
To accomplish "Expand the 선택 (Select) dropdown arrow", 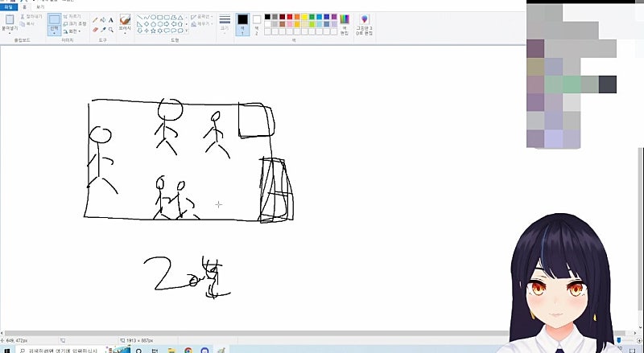I will click(x=54, y=33).
